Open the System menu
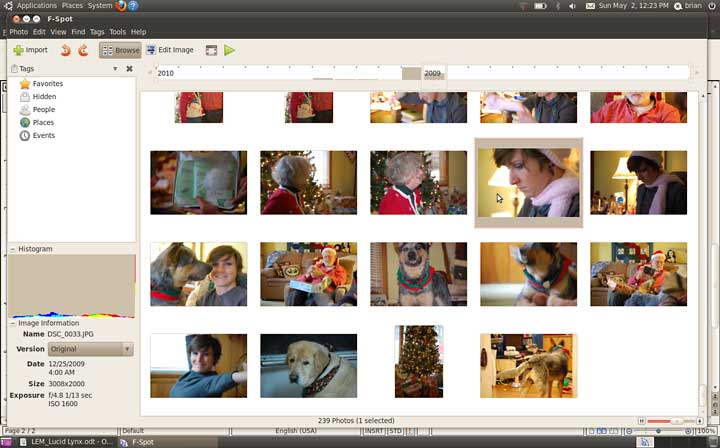 click(x=100, y=6)
